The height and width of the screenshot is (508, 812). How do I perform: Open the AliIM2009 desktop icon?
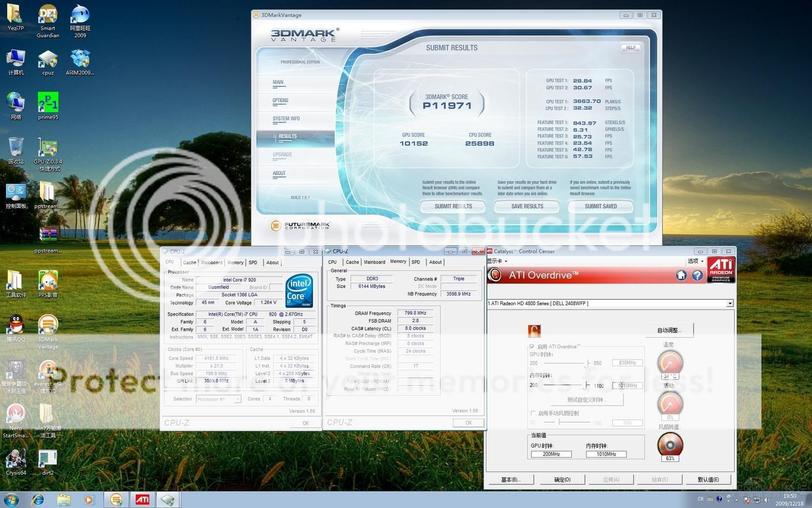coord(80,63)
